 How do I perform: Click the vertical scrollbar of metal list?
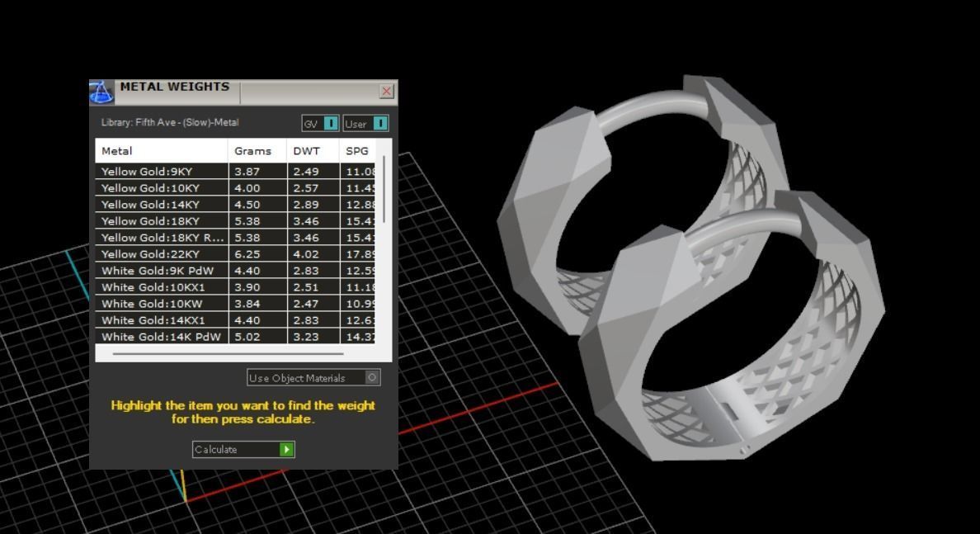[384, 190]
